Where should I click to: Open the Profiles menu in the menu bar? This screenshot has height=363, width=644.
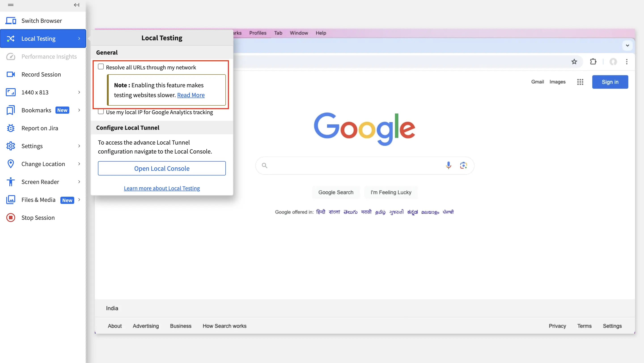(x=258, y=33)
